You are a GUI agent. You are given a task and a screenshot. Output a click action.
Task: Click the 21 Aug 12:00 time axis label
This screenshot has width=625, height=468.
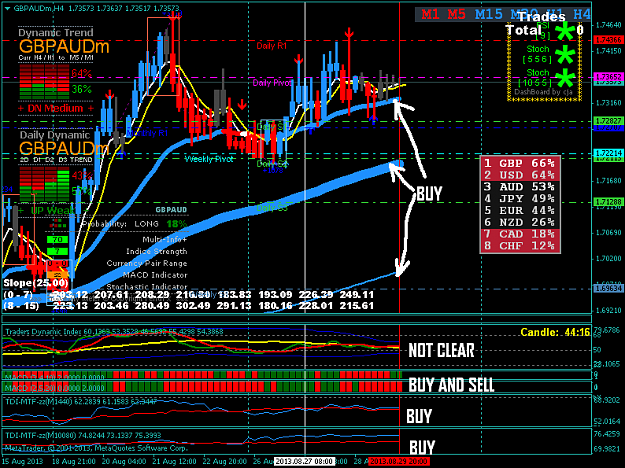[x=175, y=461]
